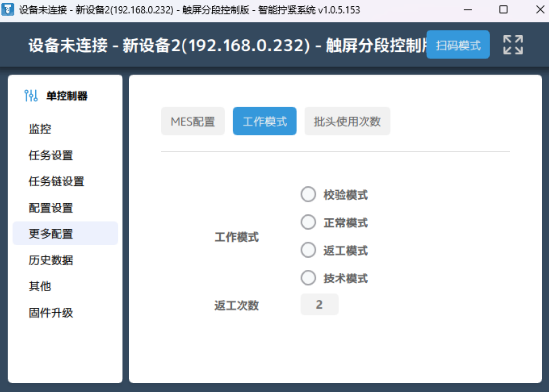Go to 任务链设置 in the sidebar
The image size is (549, 392).
[65, 181]
